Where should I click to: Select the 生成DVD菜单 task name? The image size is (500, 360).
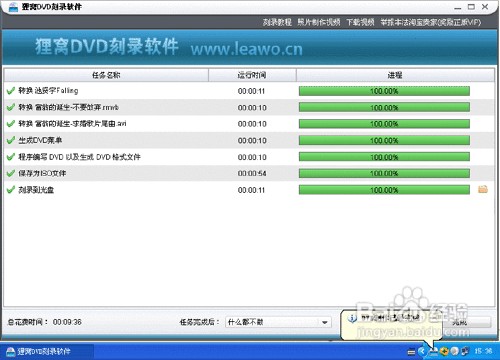tap(40, 140)
